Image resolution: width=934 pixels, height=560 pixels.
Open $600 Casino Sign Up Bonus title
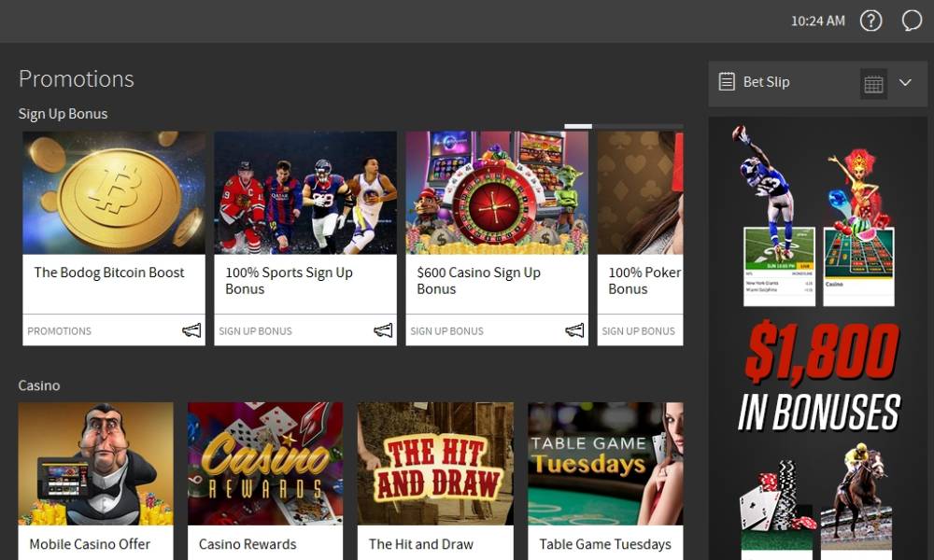(479, 280)
